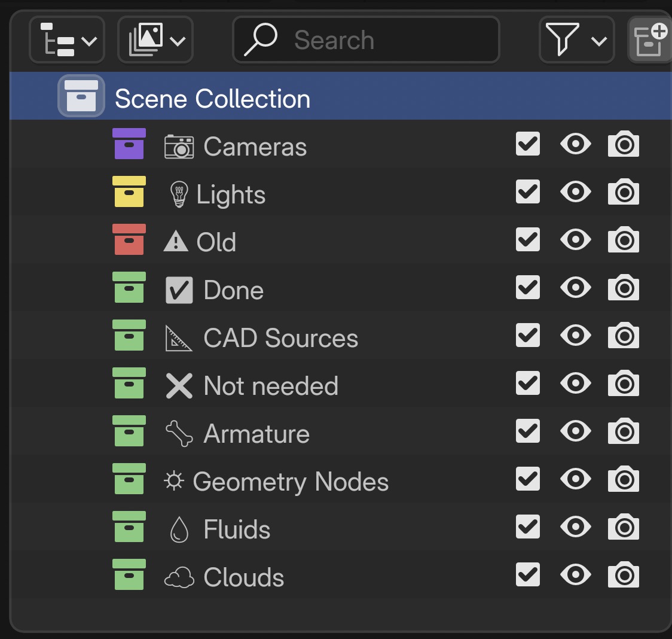The width and height of the screenshot is (672, 639).
Task: Click the purple Cameras collection box icon
Action: pyautogui.click(x=129, y=144)
